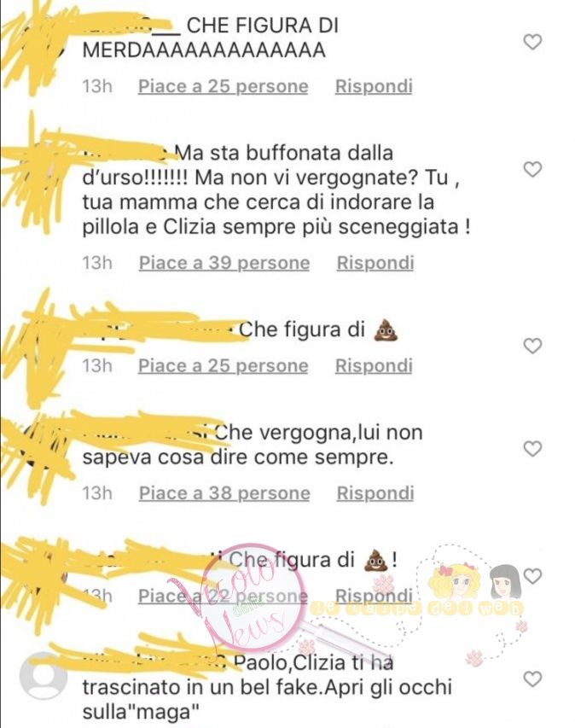Viewport: 575px width, 728px height.
Task: Reply to the comment with 22 likes
Action: tap(374, 596)
